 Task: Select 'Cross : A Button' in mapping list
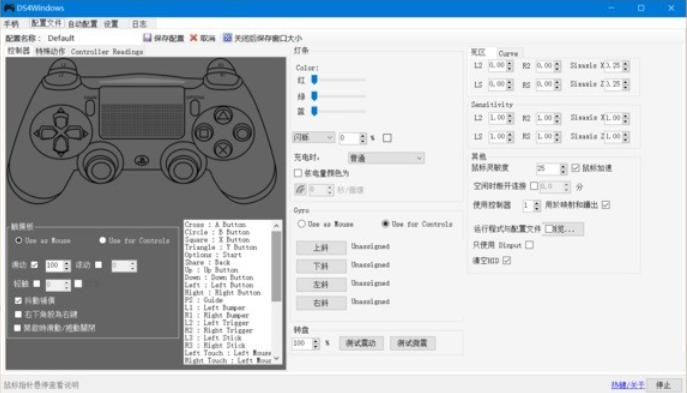(x=215, y=224)
